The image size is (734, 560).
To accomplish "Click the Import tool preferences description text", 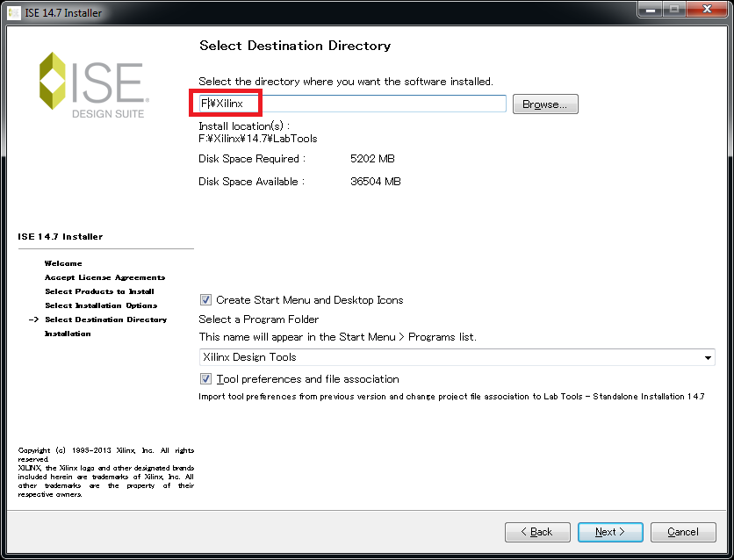I will [451, 397].
